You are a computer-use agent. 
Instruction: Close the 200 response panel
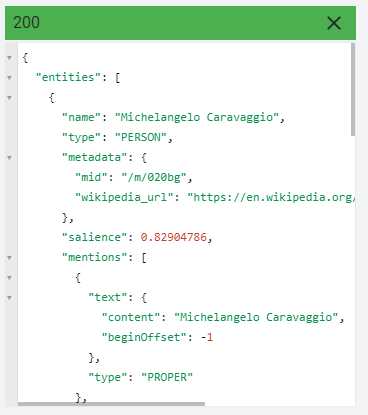point(334,23)
